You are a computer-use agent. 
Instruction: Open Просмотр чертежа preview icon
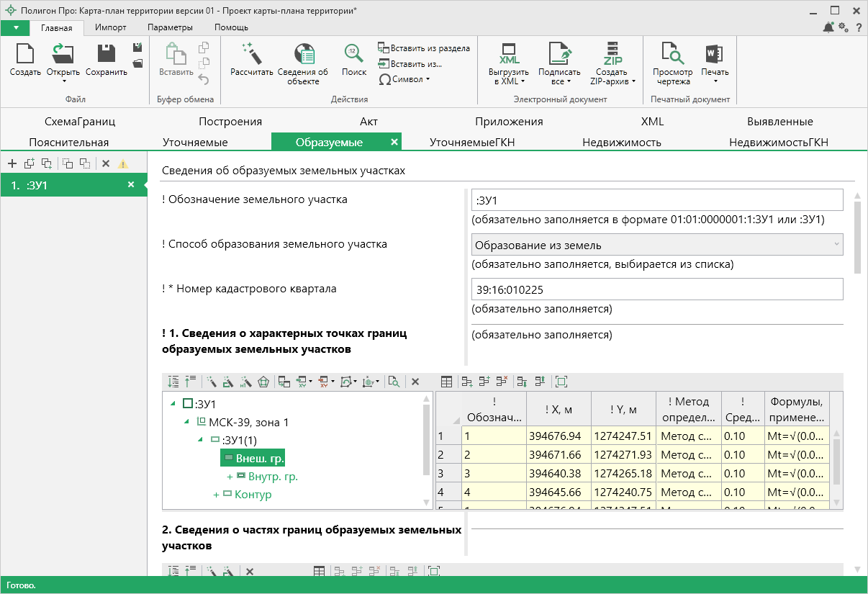(x=672, y=54)
